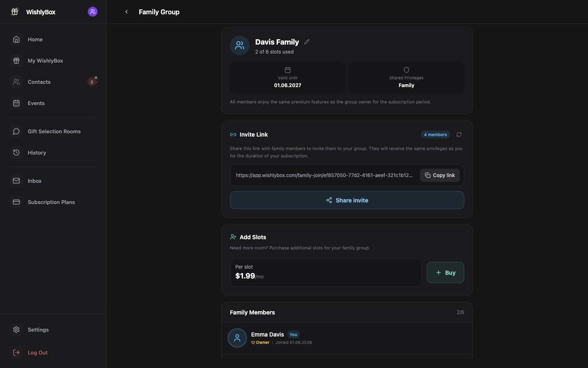This screenshot has width=588, height=368.
Task: Click the Copy link button
Action: point(440,175)
